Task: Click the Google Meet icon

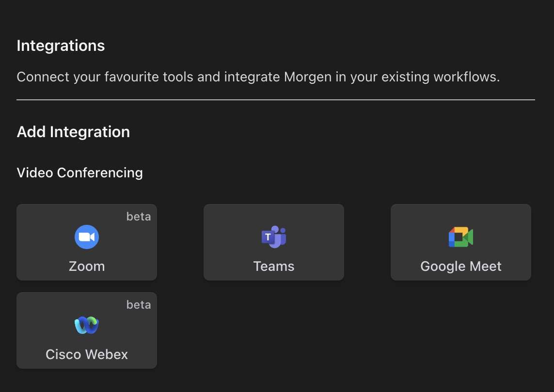Action: (x=461, y=236)
